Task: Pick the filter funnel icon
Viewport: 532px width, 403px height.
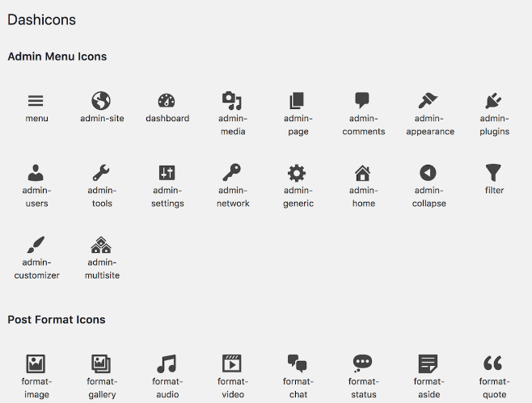Action: pos(493,172)
